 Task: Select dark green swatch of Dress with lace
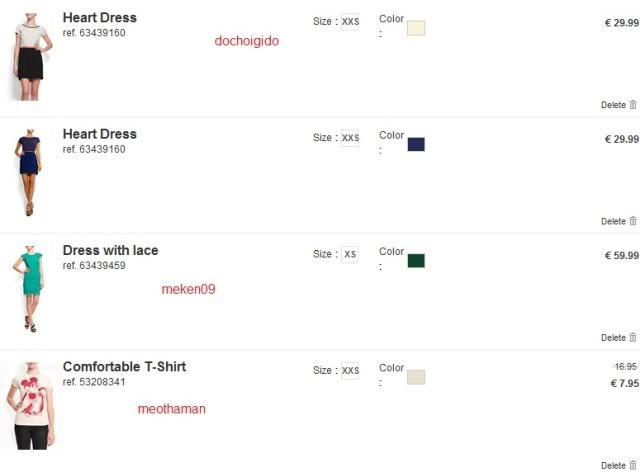pos(416,261)
